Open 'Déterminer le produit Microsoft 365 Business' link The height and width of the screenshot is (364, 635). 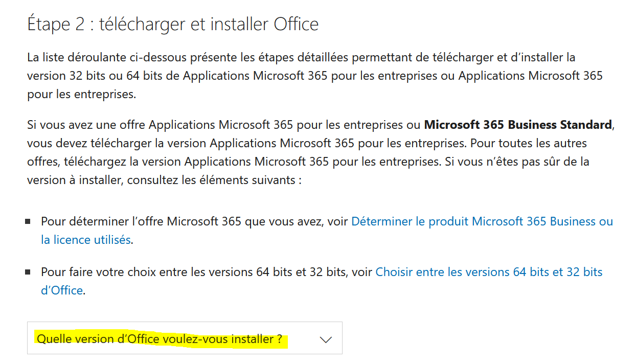[x=482, y=221]
